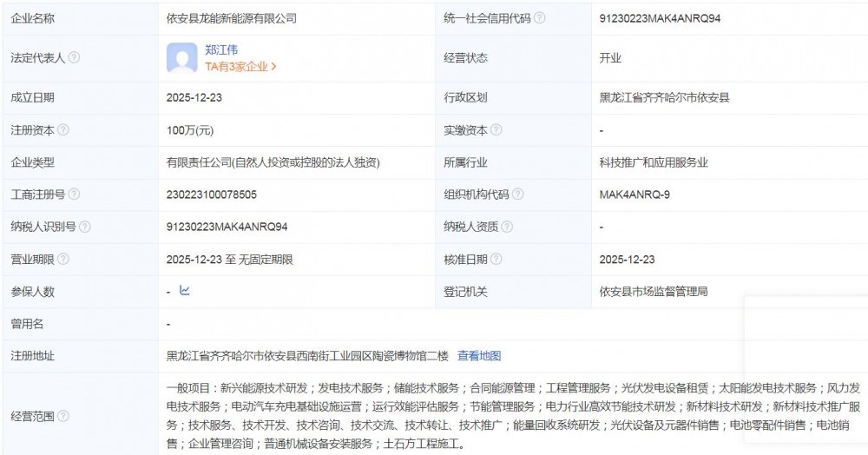Screen dimensions: 868x455
Task: Click the company name 依安县龙能新能源有限公司
Action: coord(234,17)
